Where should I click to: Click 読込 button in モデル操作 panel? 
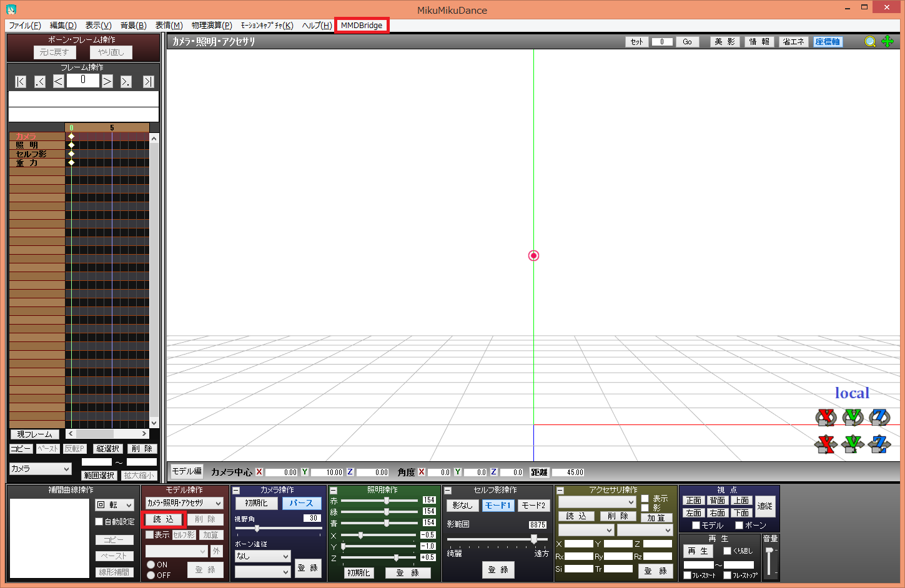point(164,519)
